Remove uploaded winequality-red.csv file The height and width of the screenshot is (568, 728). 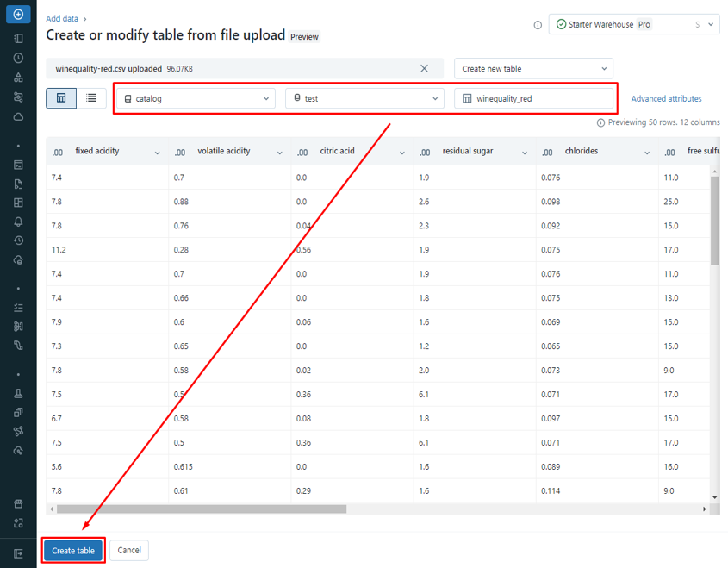tap(424, 68)
